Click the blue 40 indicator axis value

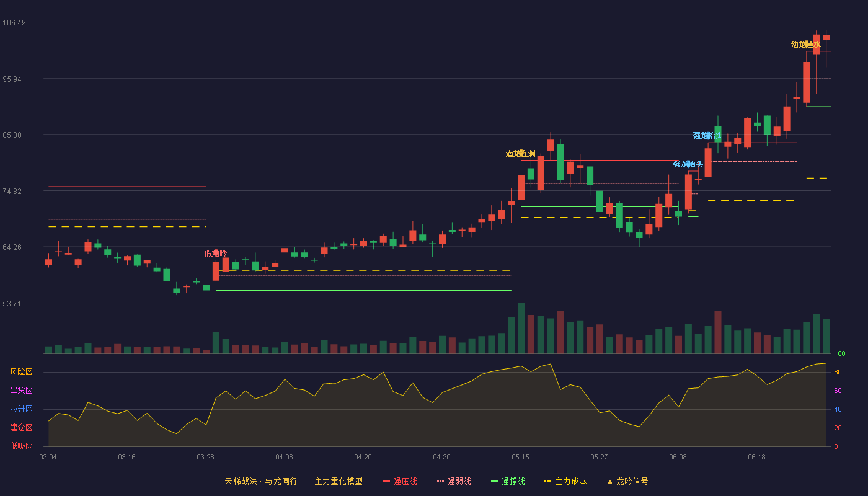pyautogui.click(x=838, y=409)
